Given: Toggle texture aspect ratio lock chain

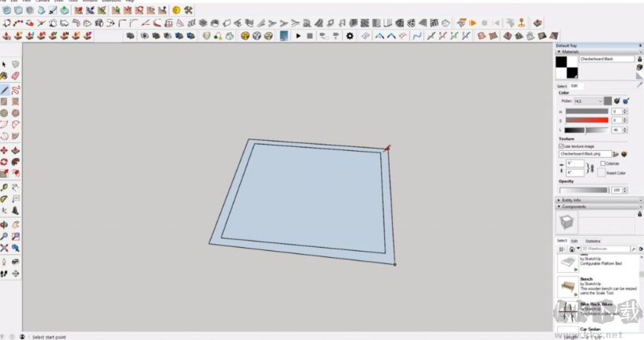Looking at the screenshot, I should pyautogui.click(x=591, y=168).
